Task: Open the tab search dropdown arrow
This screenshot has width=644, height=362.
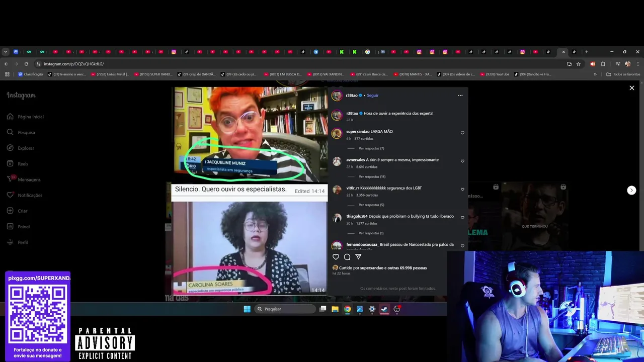Action: (x=6, y=52)
